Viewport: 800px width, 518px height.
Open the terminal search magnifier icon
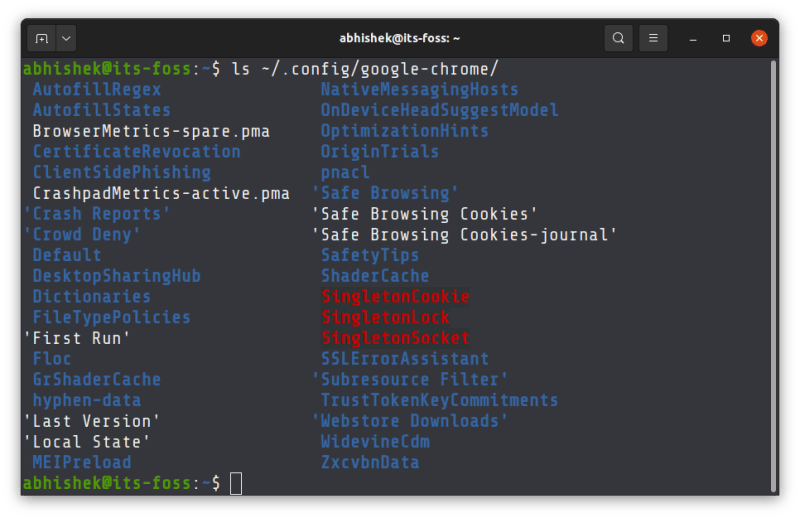point(619,39)
